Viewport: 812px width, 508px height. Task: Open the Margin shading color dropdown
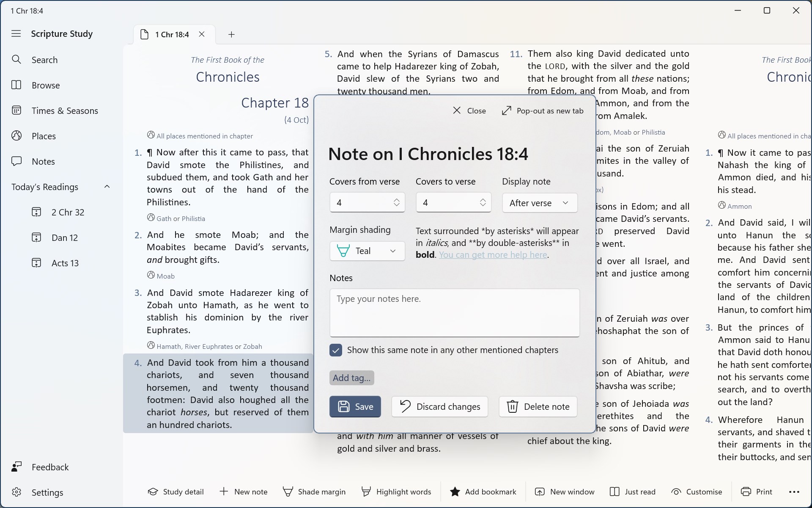pyautogui.click(x=367, y=251)
